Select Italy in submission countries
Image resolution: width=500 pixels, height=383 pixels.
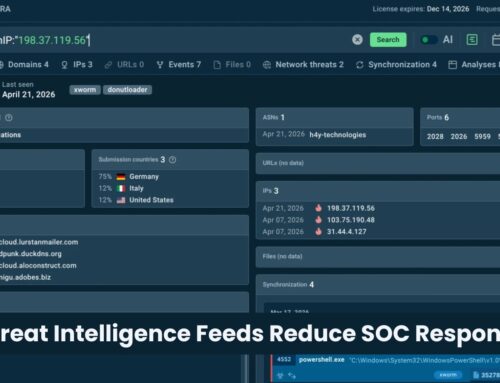pyautogui.click(x=136, y=188)
